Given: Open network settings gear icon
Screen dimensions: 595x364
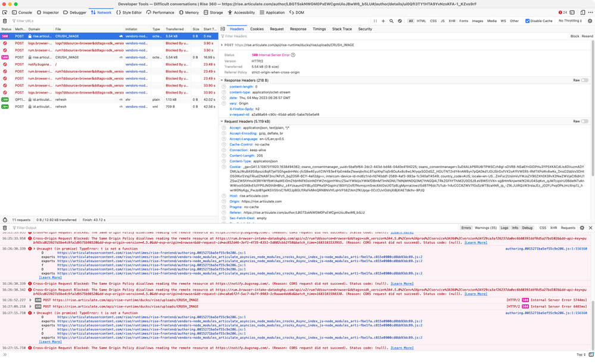Looking at the screenshot, I should (589, 21).
